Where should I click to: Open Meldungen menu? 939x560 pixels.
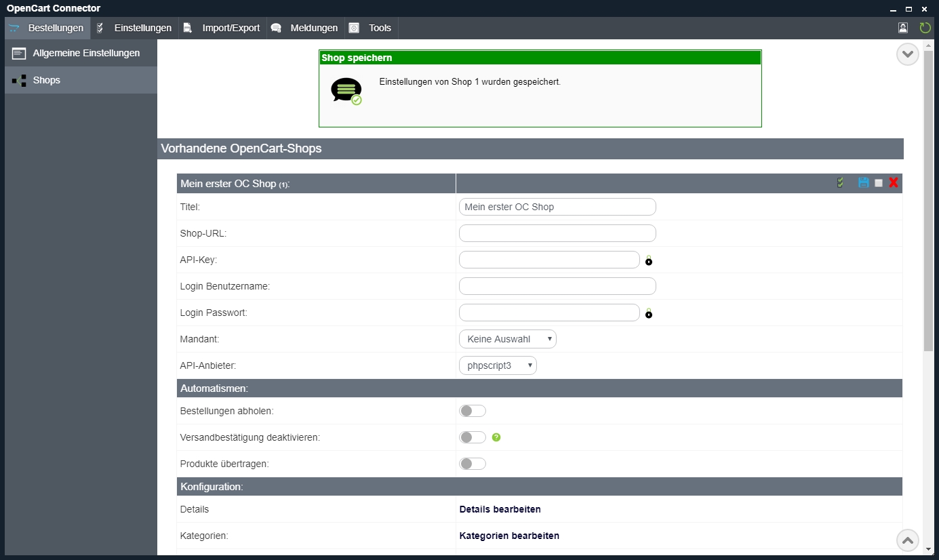[305, 28]
